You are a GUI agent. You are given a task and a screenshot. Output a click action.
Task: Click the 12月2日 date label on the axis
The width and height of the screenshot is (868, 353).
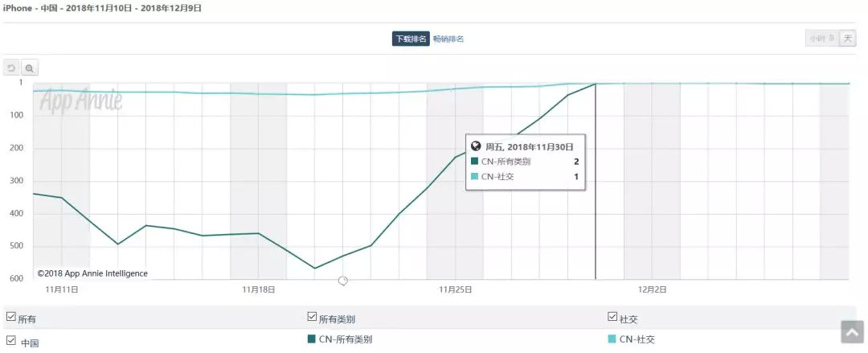pos(652,289)
